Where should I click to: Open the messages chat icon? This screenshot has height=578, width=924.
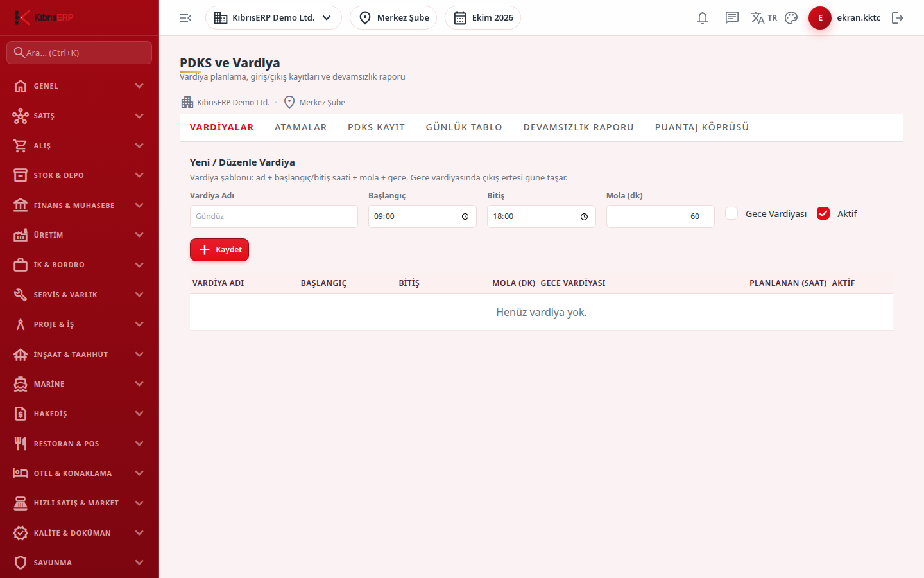point(732,18)
